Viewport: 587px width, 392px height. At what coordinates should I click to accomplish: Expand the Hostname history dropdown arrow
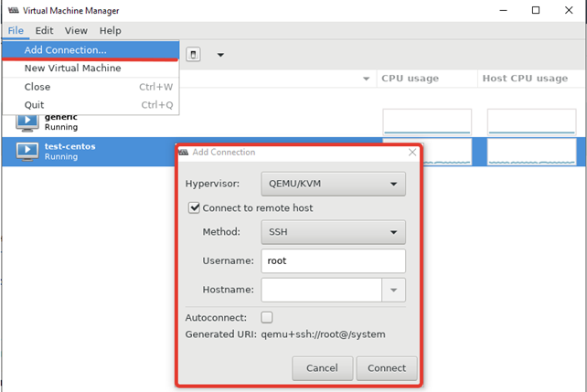393,290
